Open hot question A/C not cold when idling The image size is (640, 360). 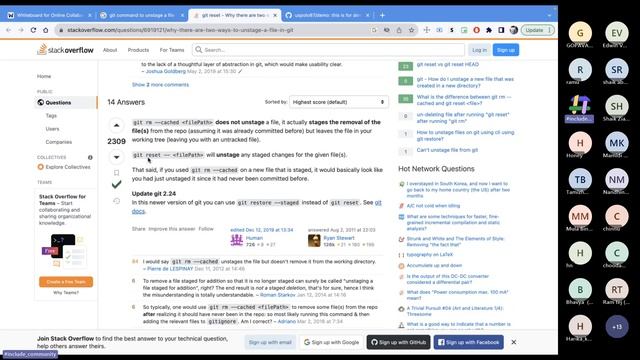(x=433, y=206)
